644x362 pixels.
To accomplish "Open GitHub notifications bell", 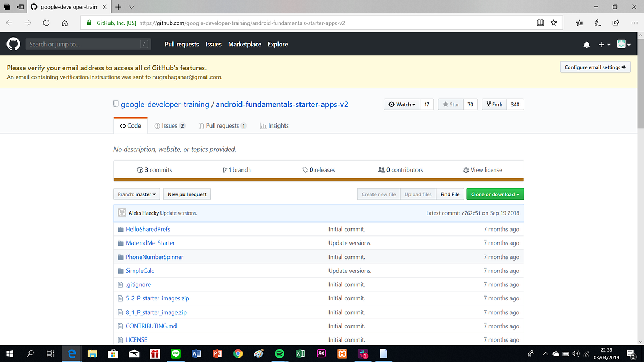I will [587, 45].
